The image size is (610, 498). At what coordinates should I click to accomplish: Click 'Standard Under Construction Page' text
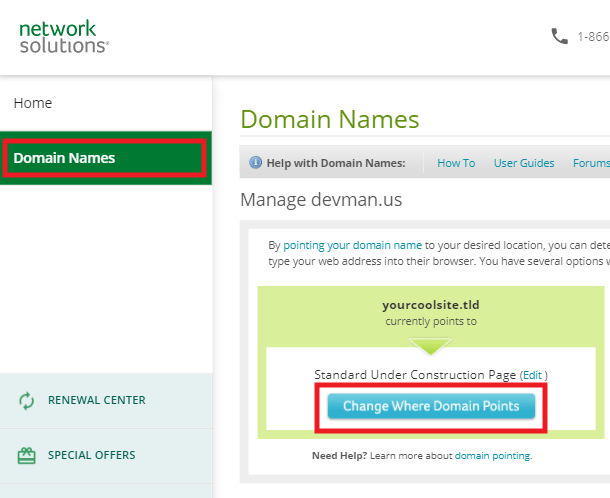click(415, 375)
